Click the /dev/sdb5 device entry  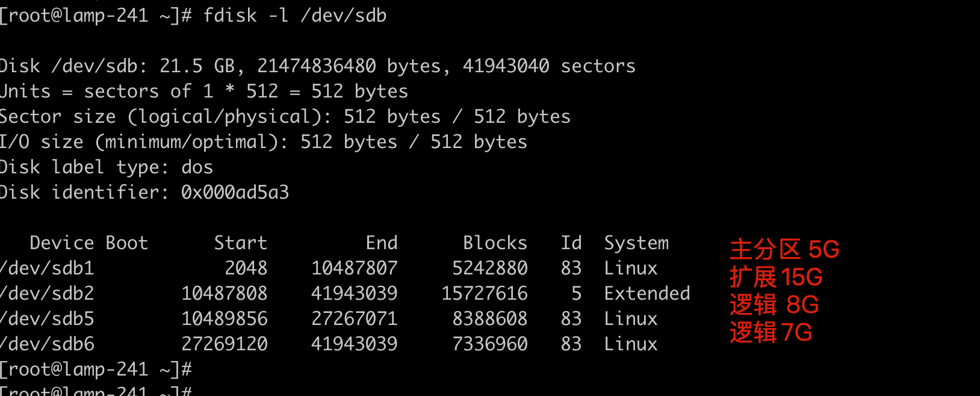tap(48, 318)
